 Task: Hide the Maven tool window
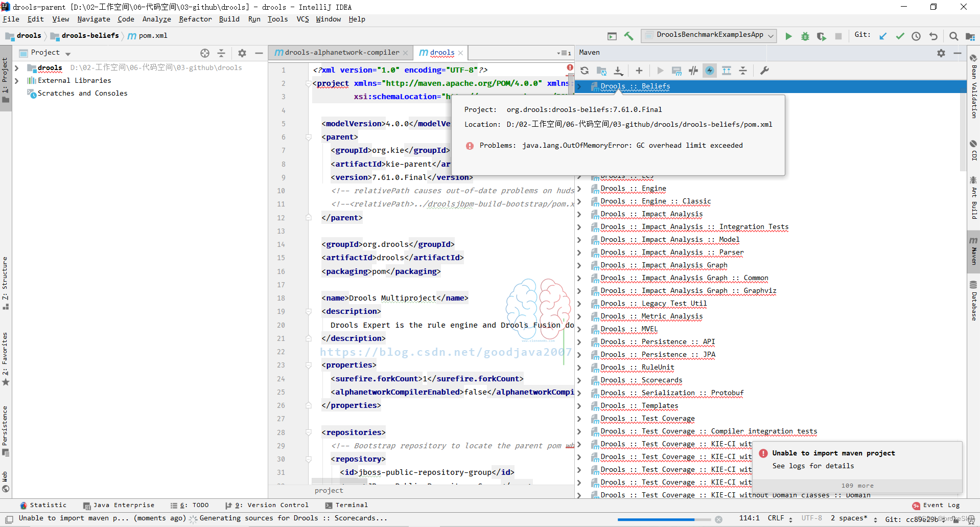[957, 53]
